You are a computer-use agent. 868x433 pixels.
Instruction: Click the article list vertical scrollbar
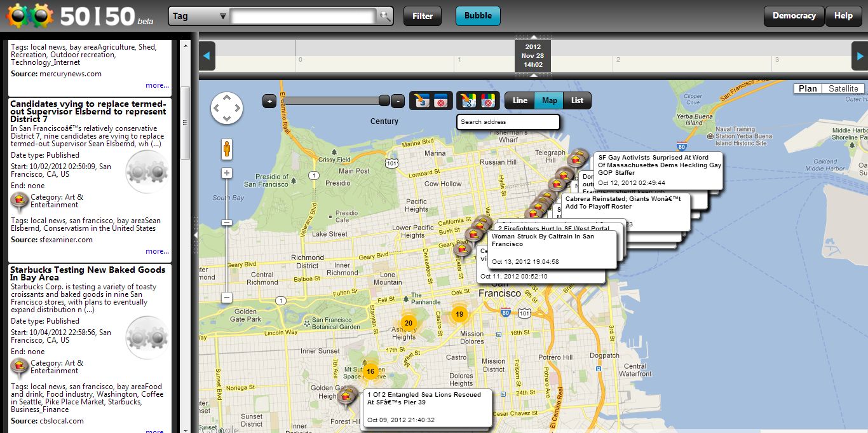(x=186, y=123)
